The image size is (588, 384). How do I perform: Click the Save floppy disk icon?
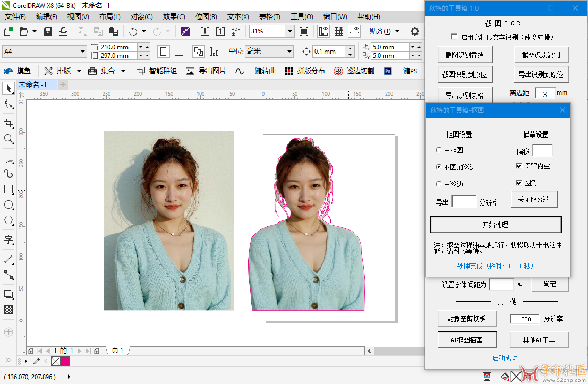coord(48,31)
